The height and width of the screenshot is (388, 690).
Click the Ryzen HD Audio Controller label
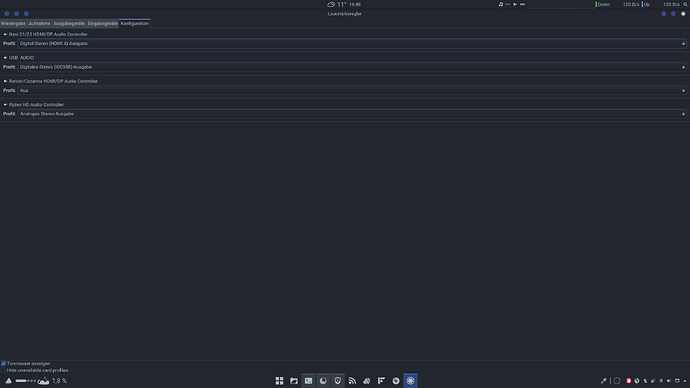[x=36, y=105]
